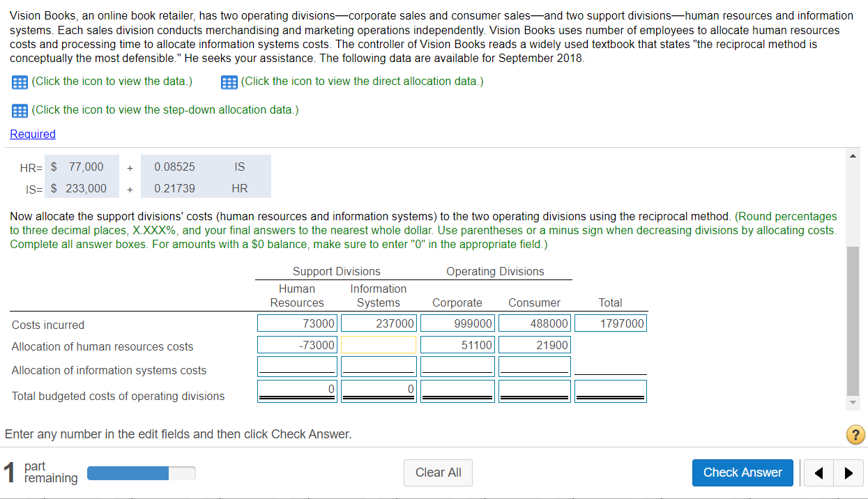Image resolution: width=868 pixels, height=499 pixels.
Task: Click 'Total budgeted costs of operating divisions' label
Action: [118, 396]
